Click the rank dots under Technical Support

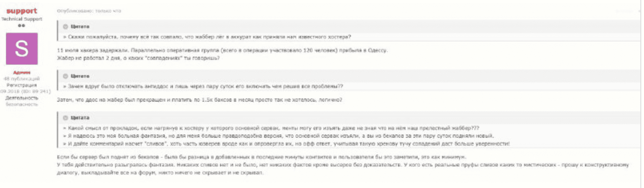21,26
